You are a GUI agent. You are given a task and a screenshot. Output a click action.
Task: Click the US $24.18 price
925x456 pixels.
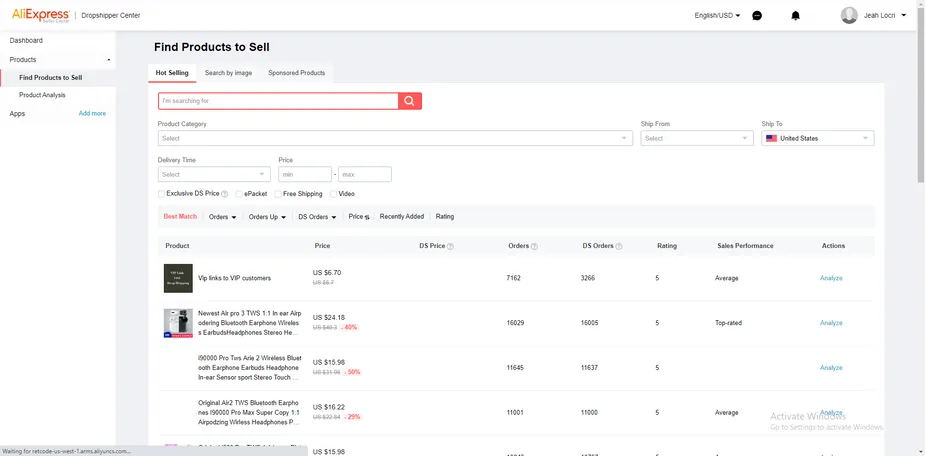[329, 317]
